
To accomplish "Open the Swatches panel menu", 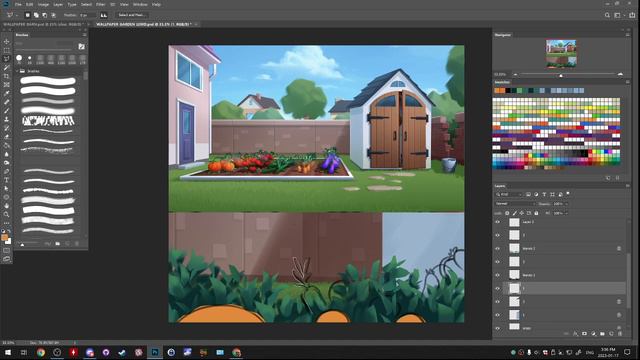I will coord(627,82).
